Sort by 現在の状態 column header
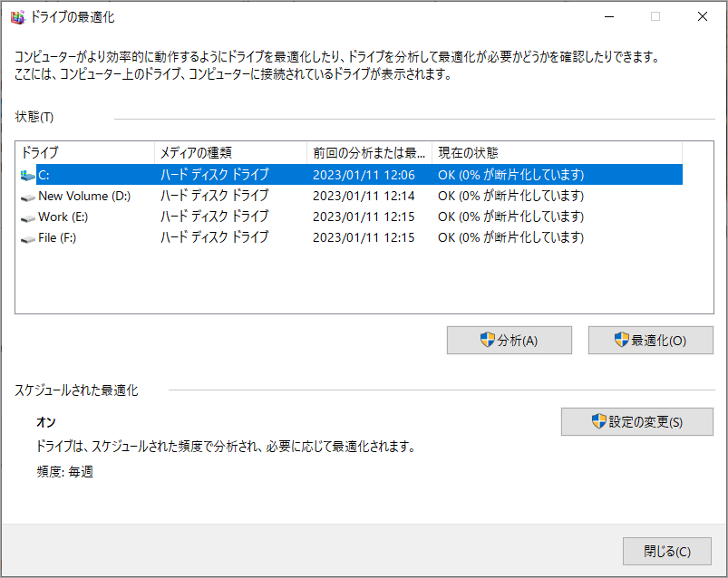The image size is (728, 578). (x=558, y=152)
